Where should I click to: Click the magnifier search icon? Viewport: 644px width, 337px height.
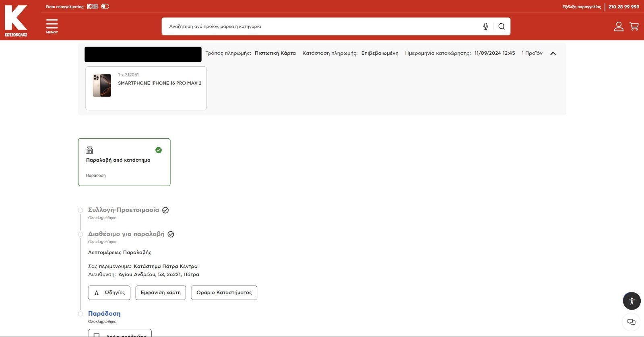pos(502,27)
